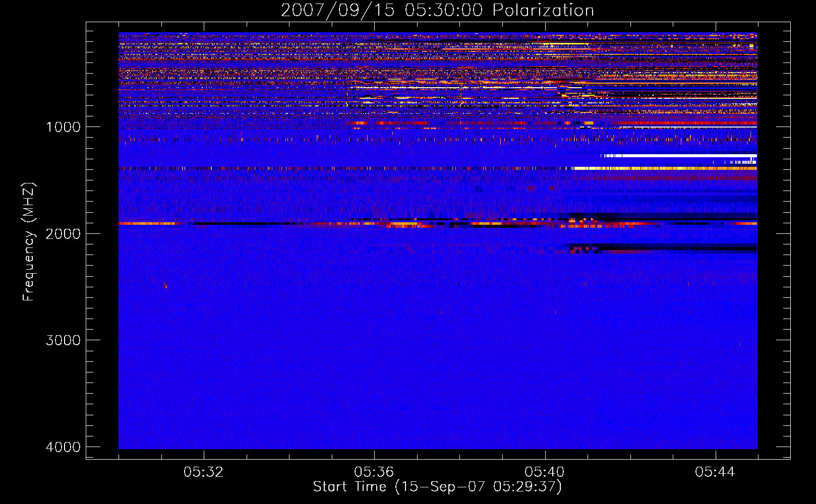Click the 05:32 time tick label

(204, 472)
